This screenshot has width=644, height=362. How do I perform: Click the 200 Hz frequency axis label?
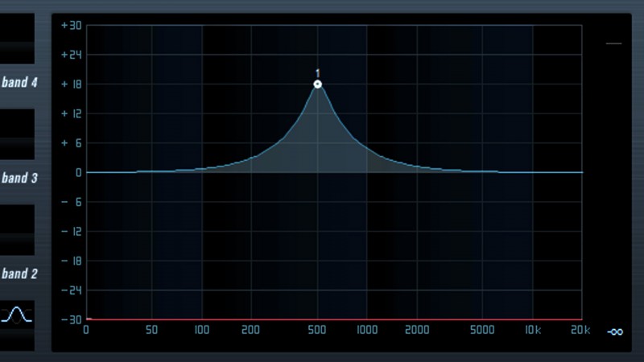pos(250,330)
